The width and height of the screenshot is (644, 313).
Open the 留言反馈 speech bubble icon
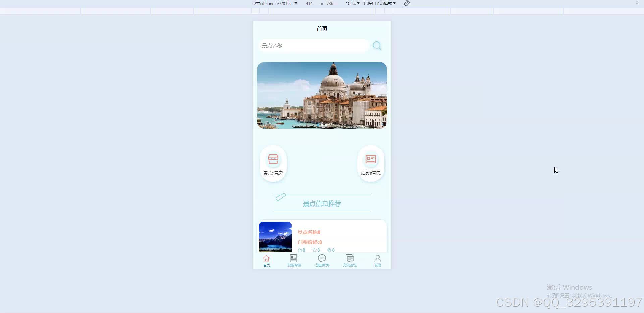[x=322, y=258]
